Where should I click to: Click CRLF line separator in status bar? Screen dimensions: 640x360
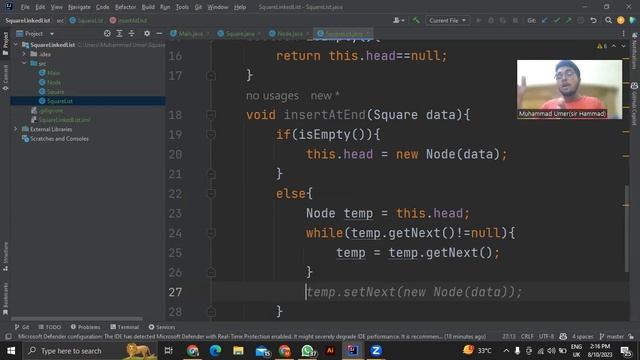(527, 336)
